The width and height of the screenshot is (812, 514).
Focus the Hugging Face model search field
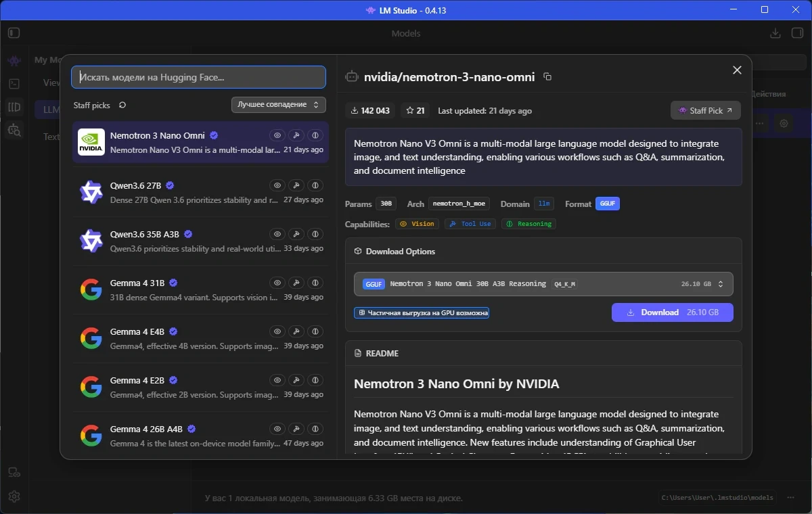[198, 77]
